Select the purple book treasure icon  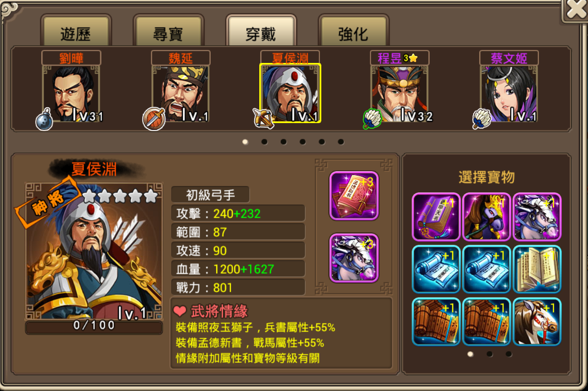tap(436, 217)
